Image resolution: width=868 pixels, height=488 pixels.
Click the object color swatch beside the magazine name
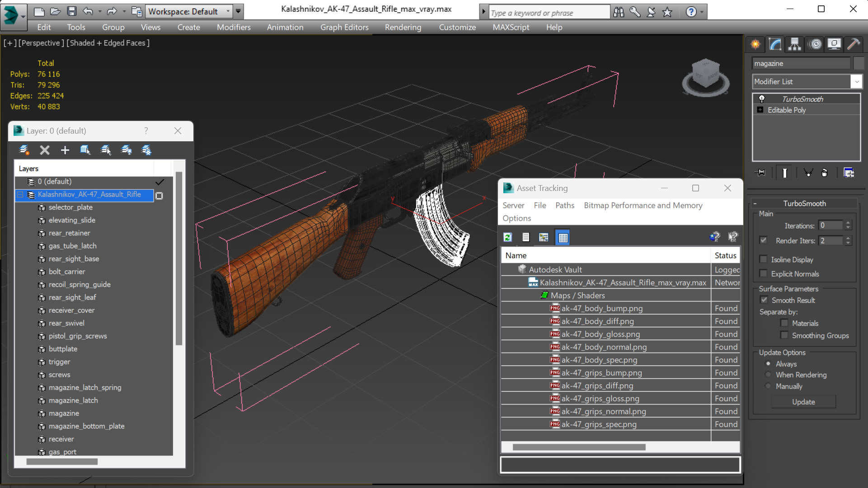(x=859, y=64)
